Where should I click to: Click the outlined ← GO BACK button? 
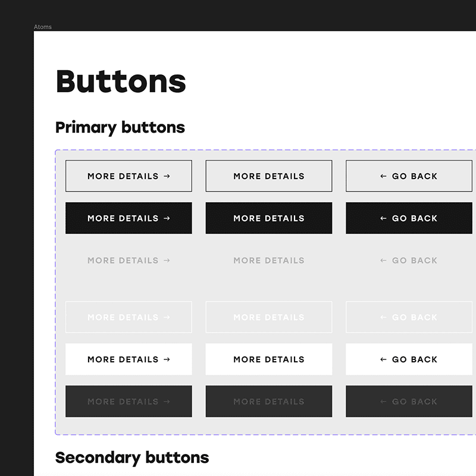[409, 176]
